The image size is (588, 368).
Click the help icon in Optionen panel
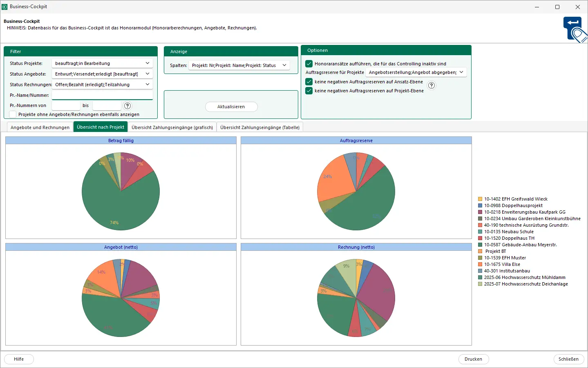coord(431,85)
